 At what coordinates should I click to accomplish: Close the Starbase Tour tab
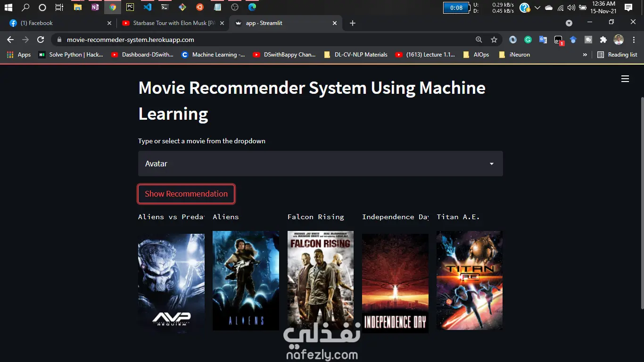click(222, 23)
